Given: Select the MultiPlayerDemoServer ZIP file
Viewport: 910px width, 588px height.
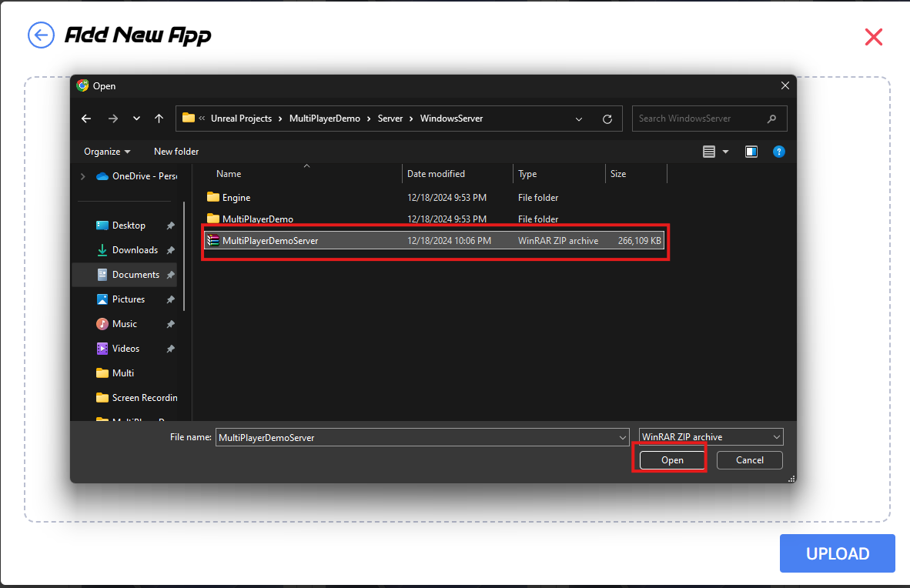Looking at the screenshot, I should coord(270,241).
